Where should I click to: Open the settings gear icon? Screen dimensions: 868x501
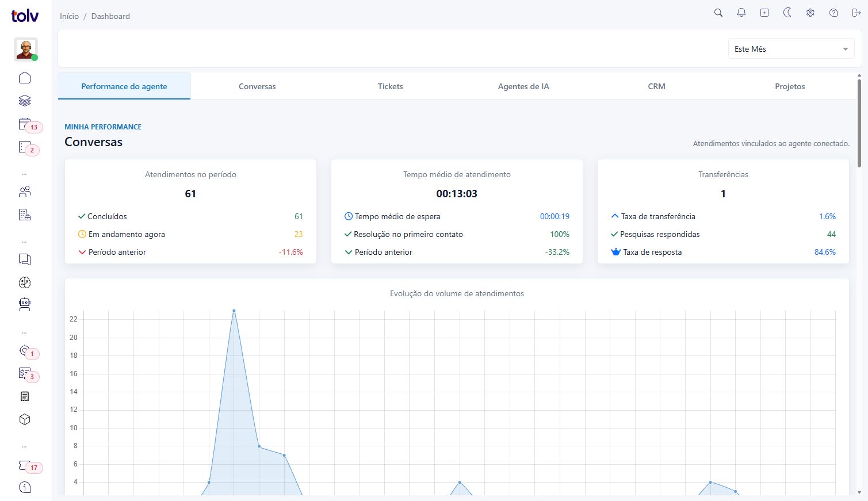(810, 13)
